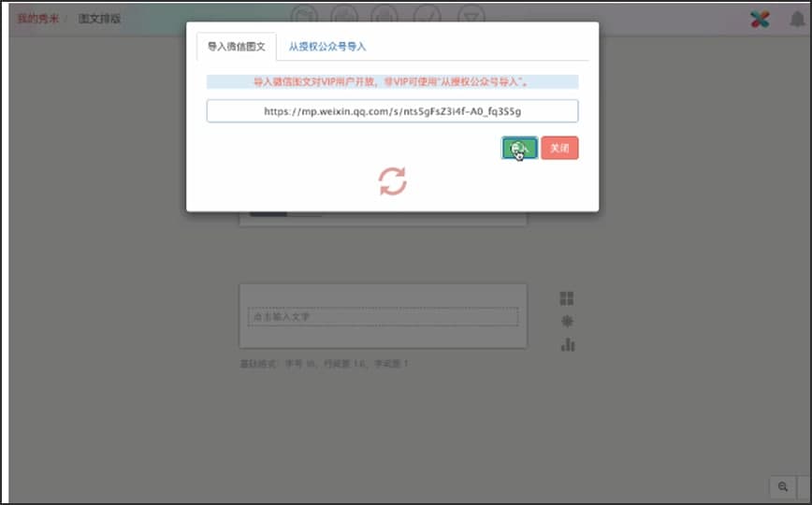This screenshot has width=812, height=505.
Task: Click the magnifier zoom icon at bottom right
Action: coord(781,486)
